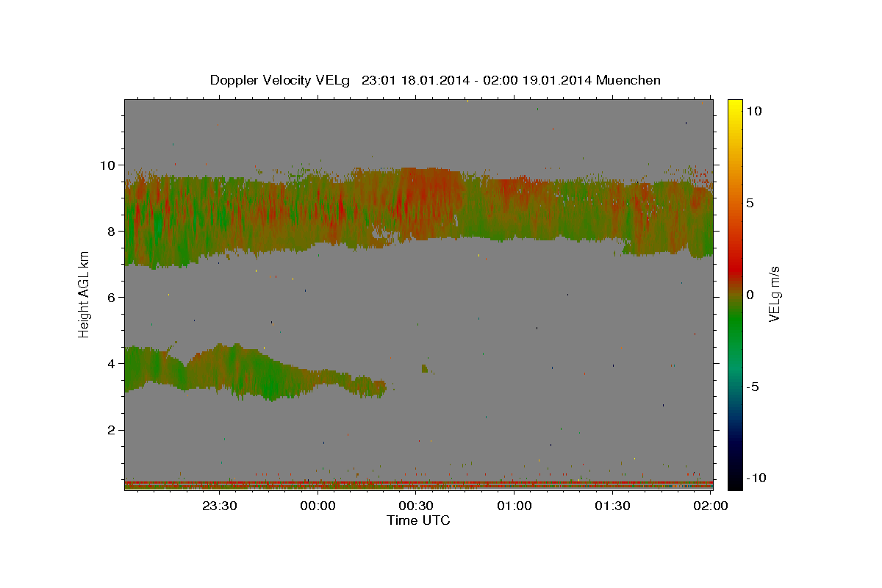This screenshot has width=882, height=588.
Task: Click the '23:30' time tick label
Action: pyautogui.click(x=219, y=506)
